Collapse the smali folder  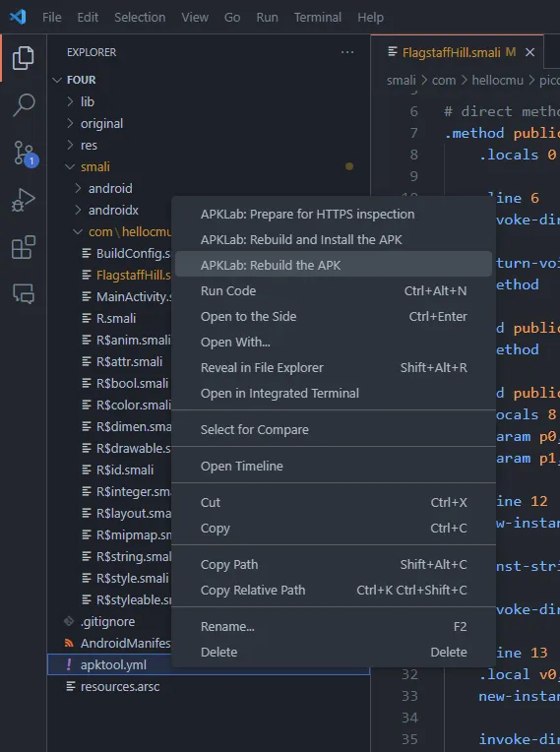tap(70, 166)
